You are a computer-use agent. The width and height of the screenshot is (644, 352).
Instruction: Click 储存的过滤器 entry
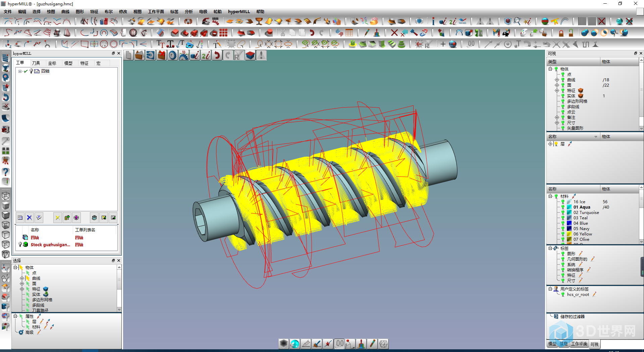click(x=572, y=316)
